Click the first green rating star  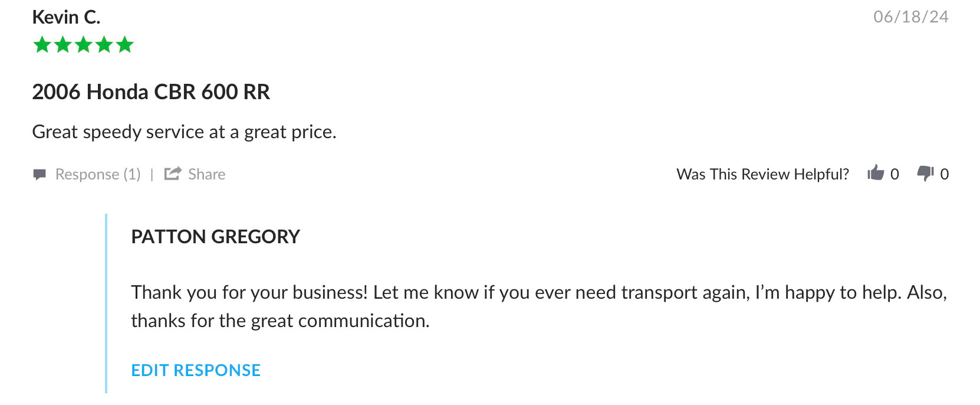click(42, 45)
